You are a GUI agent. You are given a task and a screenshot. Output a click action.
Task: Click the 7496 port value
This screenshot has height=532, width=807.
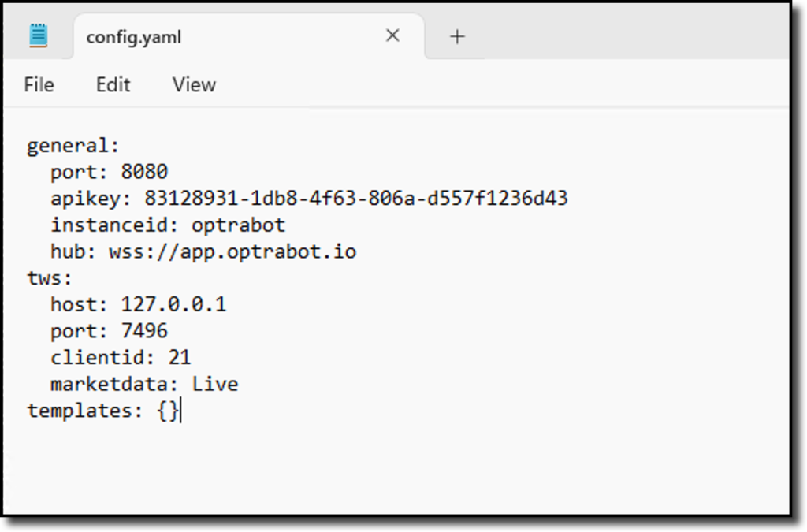(144, 330)
